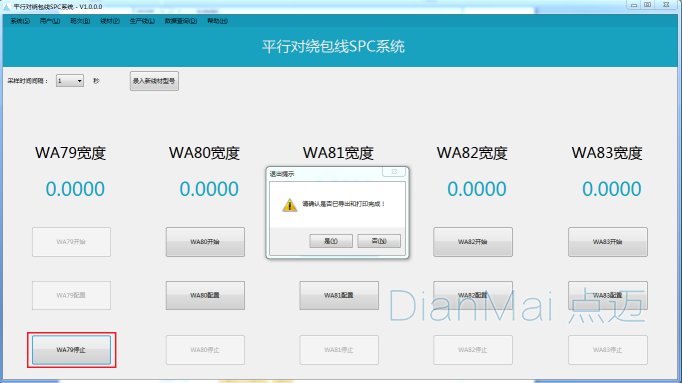Open WA81配置 configuration button

(339, 295)
